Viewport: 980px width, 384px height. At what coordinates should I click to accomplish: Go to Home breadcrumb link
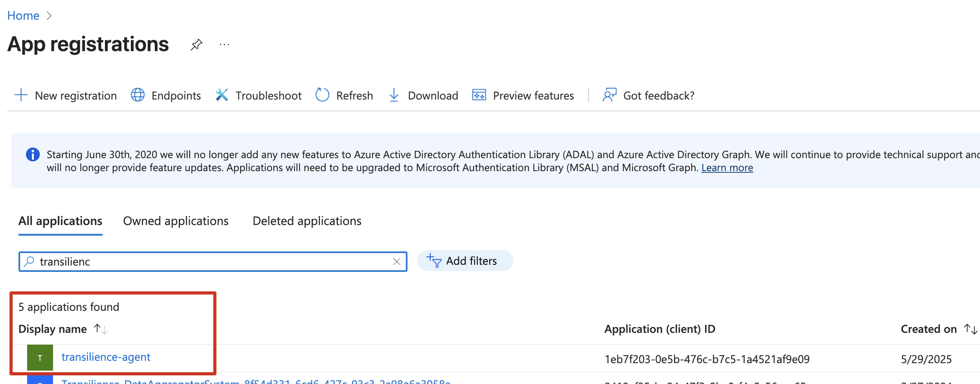23,16
